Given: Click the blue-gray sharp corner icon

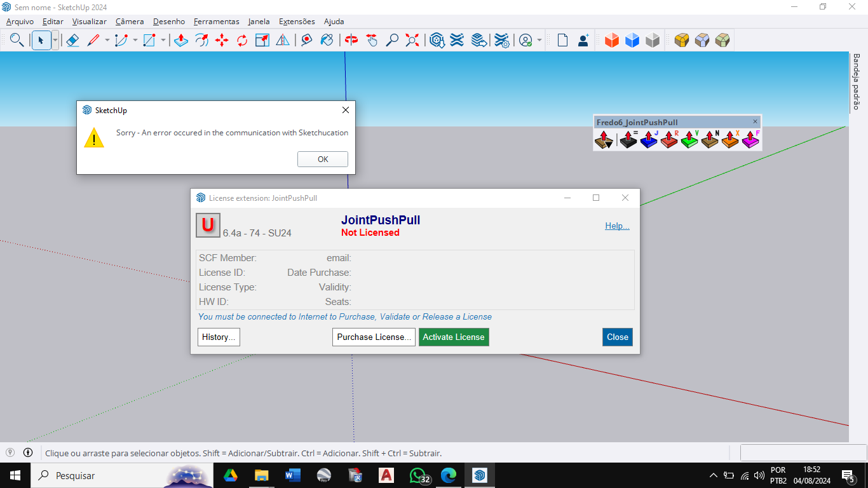Looking at the screenshot, I should (x=702, y=40).
